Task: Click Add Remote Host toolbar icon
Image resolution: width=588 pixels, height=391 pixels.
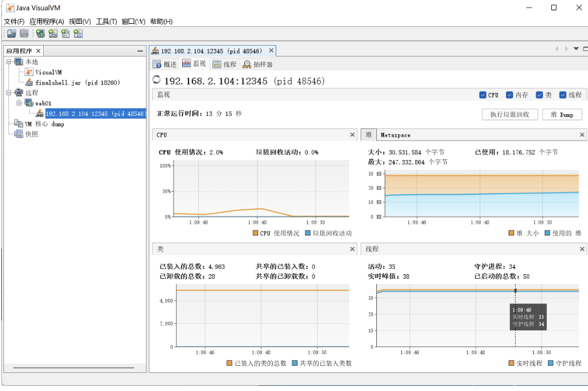Action: 40,34
